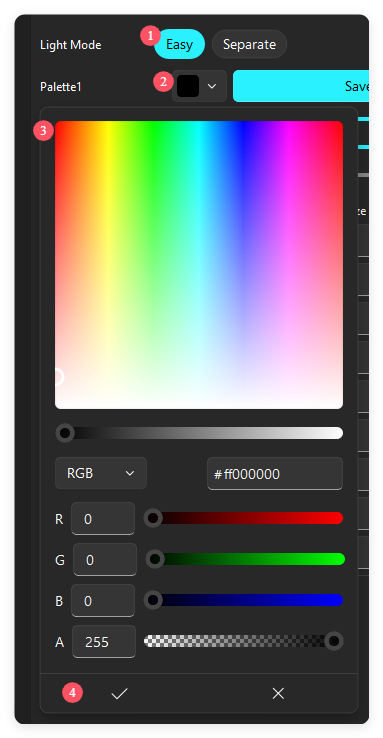Click the blue channel slider
383x738 pixels.
coord(244,600)
